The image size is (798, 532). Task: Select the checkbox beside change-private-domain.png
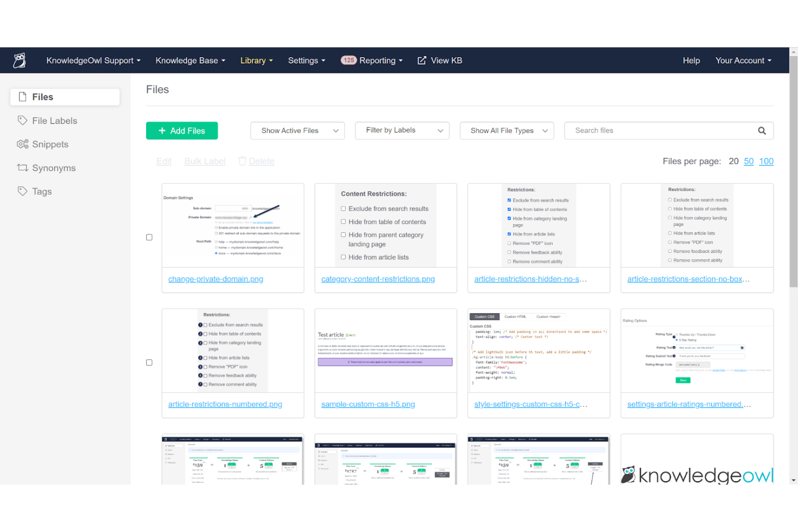point(149,237)
